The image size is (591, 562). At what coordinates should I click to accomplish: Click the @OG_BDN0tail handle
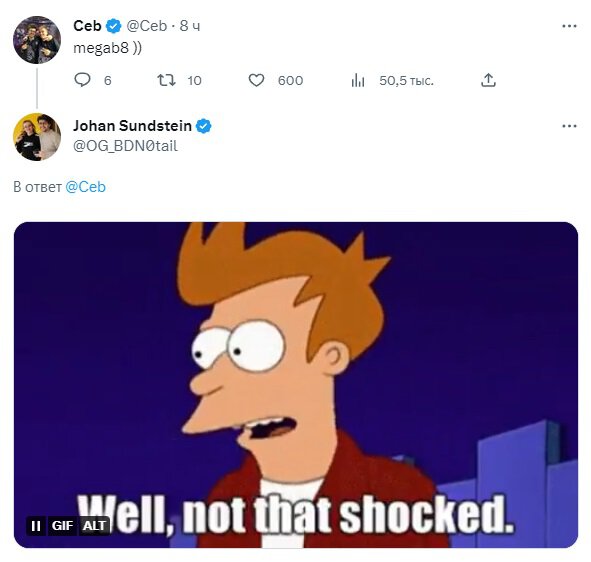coord(125,146)
